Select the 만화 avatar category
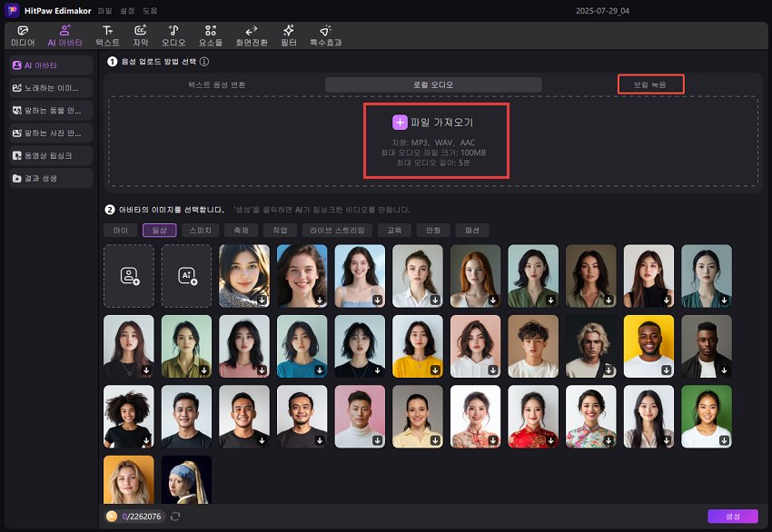This screenshot has width=772, height=532. click(x=433, y=231)
